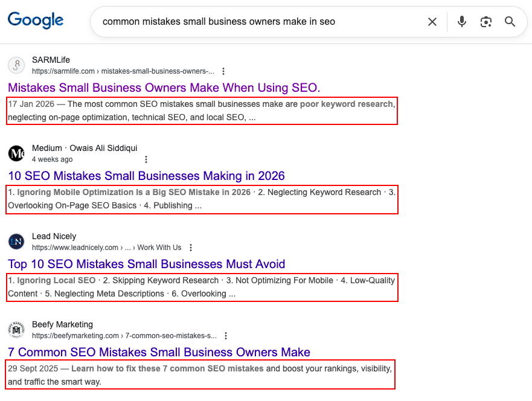Open the three-dot menu on the Beefy Marketing result
The width and height of the screenshot is (532, 401).
[x=225, y=335]
